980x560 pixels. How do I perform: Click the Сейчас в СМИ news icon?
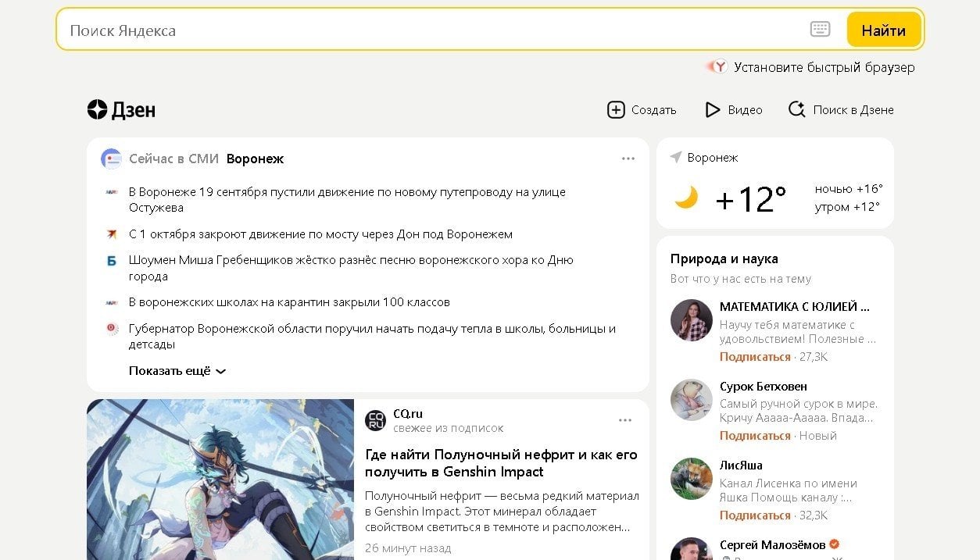point(112,159)
